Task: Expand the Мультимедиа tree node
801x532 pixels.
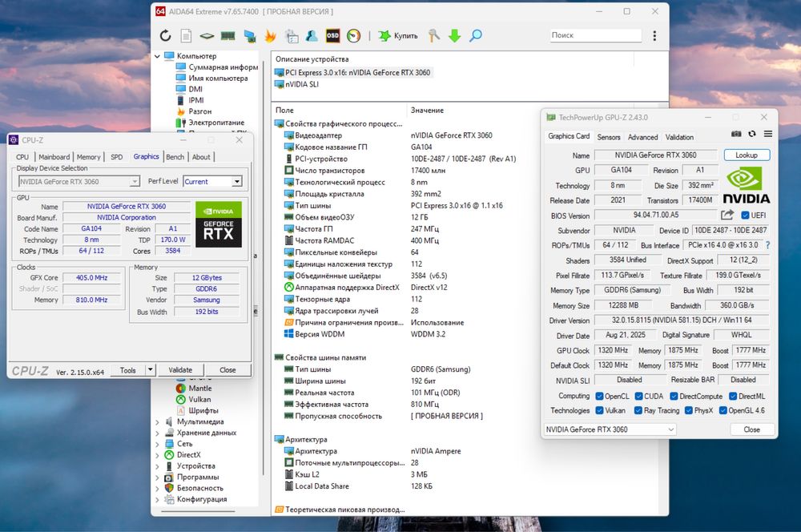Action: 158,421
